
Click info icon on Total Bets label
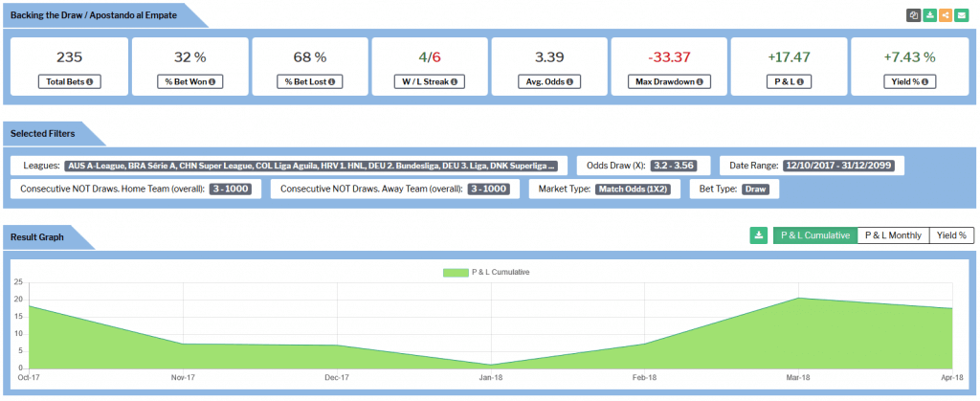tap(90, 82)
